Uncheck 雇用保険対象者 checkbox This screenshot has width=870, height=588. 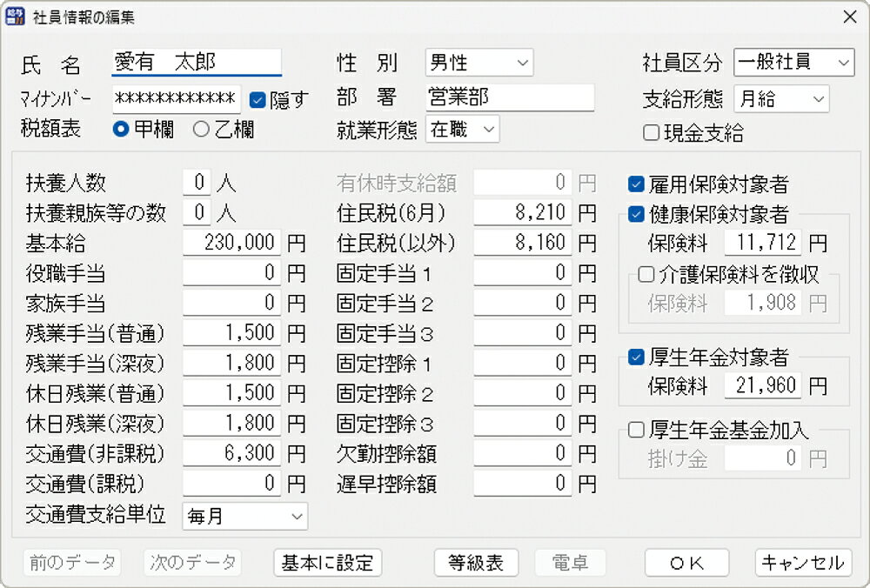pyautogui.click(x=636, y=184)
